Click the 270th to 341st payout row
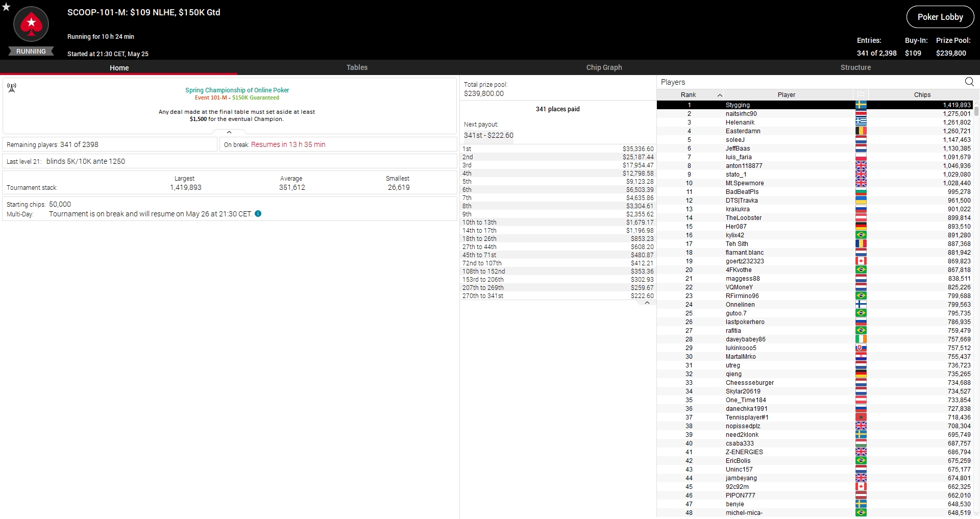This screenshot has width=980, height=519. tap(558, 296)
